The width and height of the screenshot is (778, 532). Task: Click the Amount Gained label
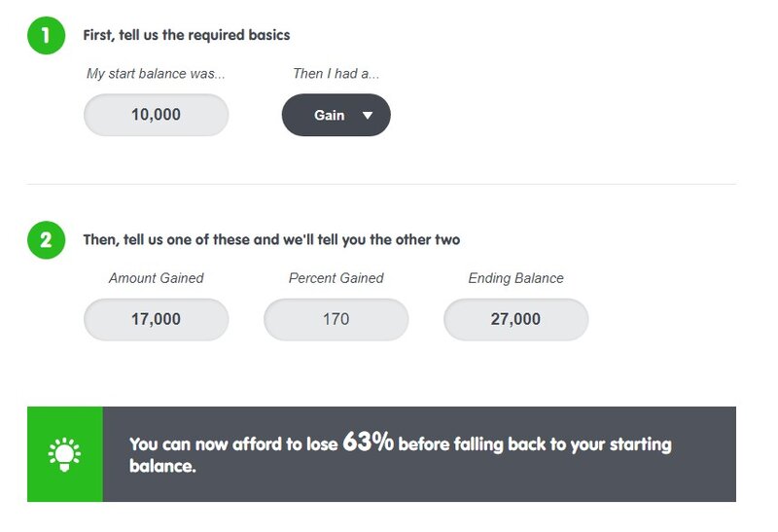click(x=156, y=278)
